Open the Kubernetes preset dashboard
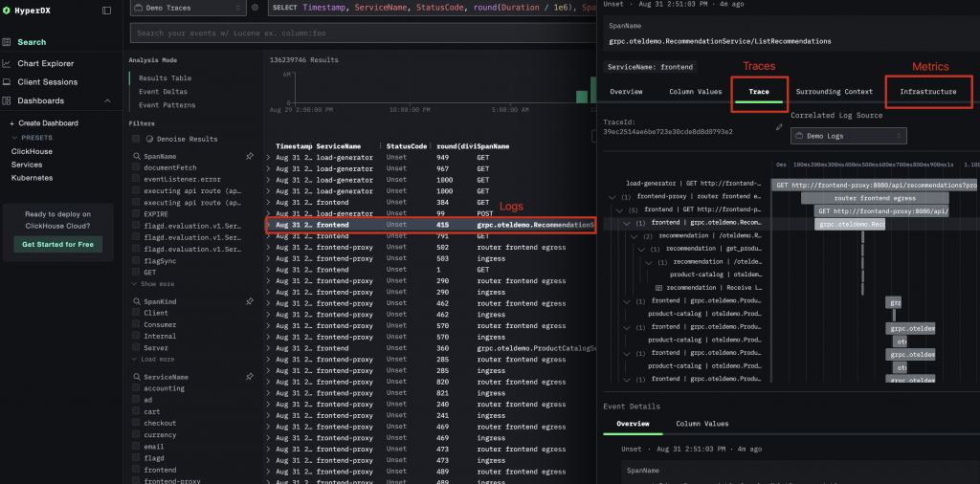The image size is (980, 484). [32, 178]
